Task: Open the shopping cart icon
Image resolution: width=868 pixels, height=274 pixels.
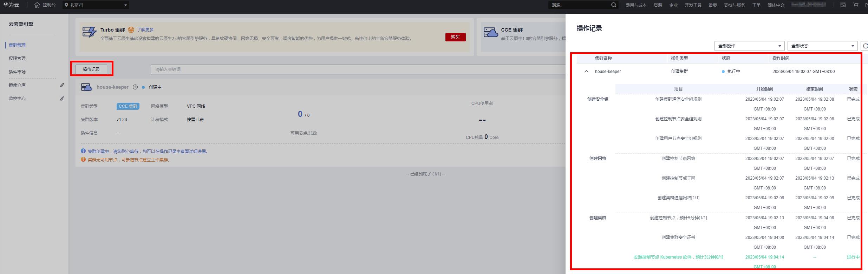Action: tap(856, 5)
